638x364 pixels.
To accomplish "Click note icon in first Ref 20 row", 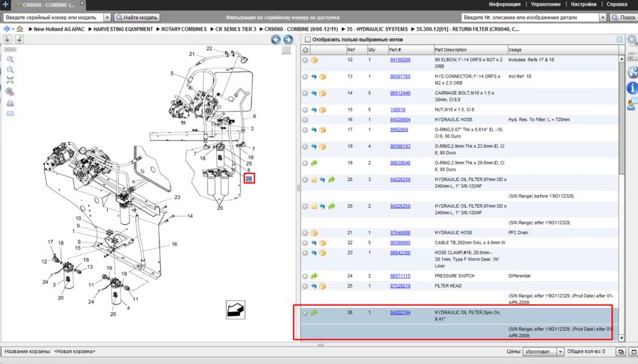I will click(x=314, y=180).
